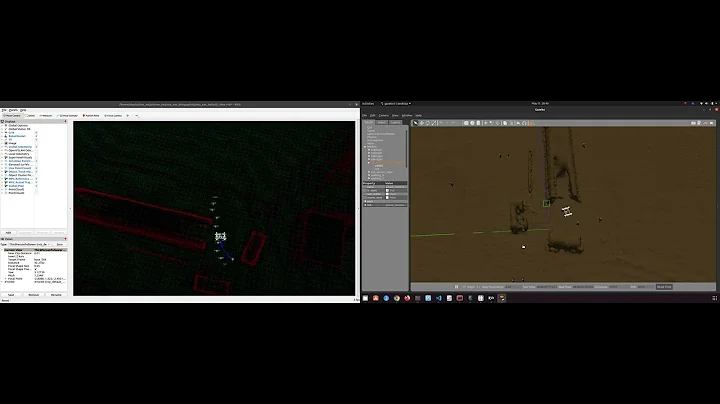Image resolution: width=720 pixels, height=404 pixels.
Task: Close the Views panel in RViz
Action: (65, 239)
